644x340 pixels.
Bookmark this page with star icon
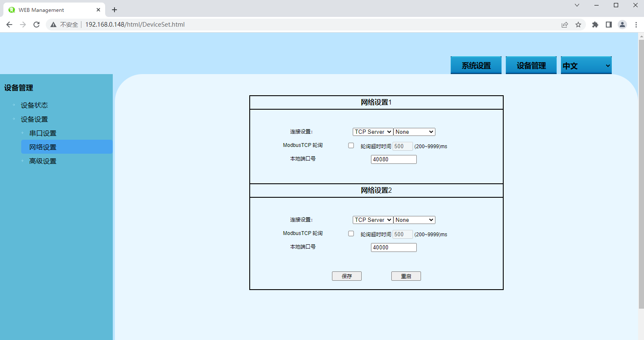[x=578, y=25]
